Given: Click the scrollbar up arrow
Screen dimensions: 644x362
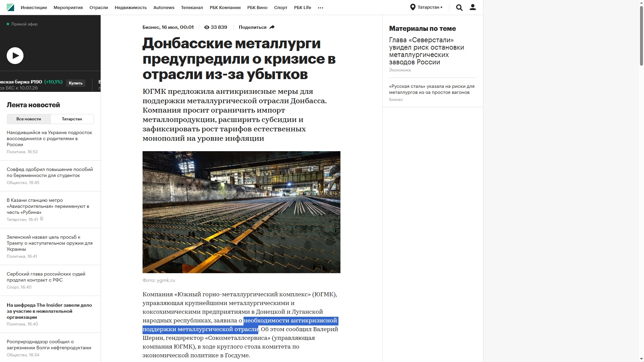Looking at the screenshot, I should [x=641, y=3].
